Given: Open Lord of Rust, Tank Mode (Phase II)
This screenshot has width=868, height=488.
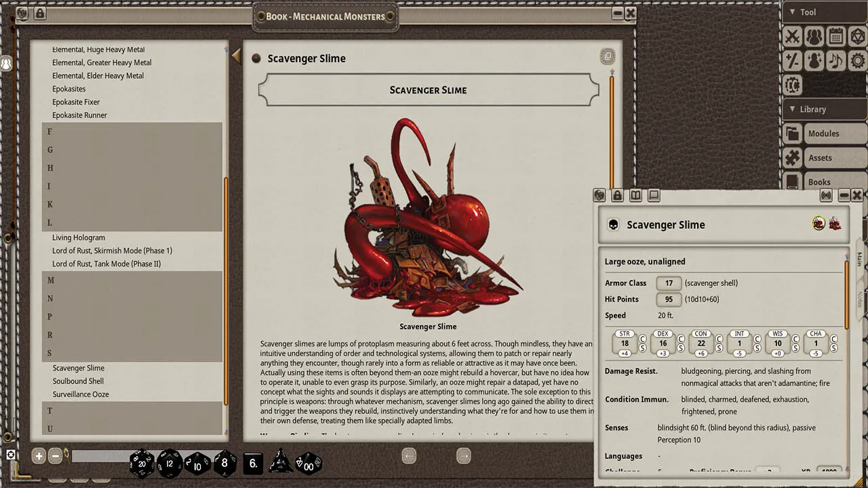Looking at the screenshot, I should pos(106,264).
